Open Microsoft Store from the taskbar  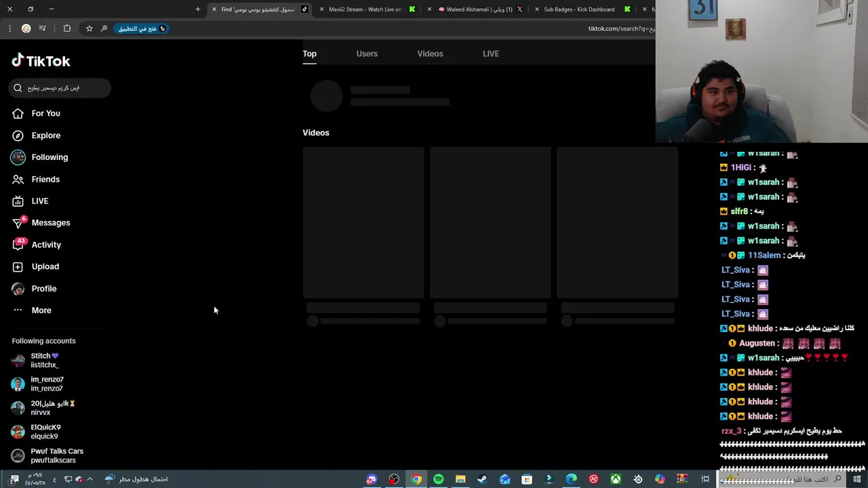(x=527, y=479)
